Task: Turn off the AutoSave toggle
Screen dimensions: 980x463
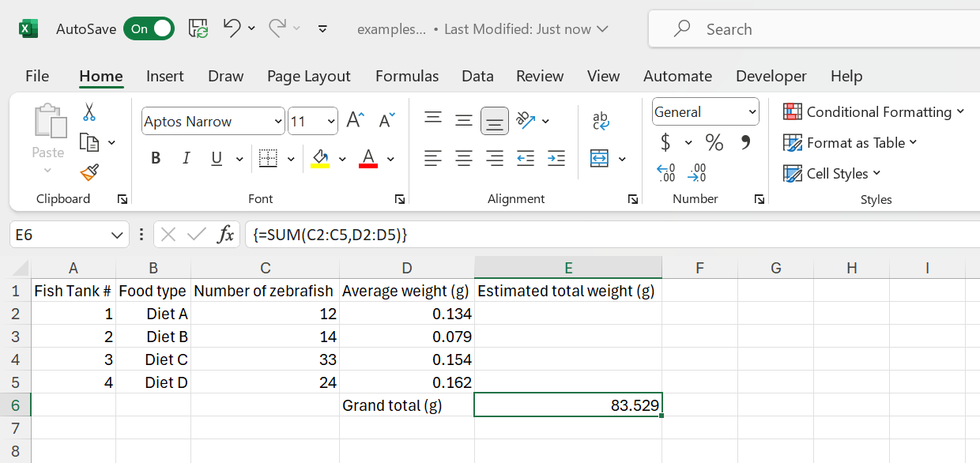Action: coord(149,29)
